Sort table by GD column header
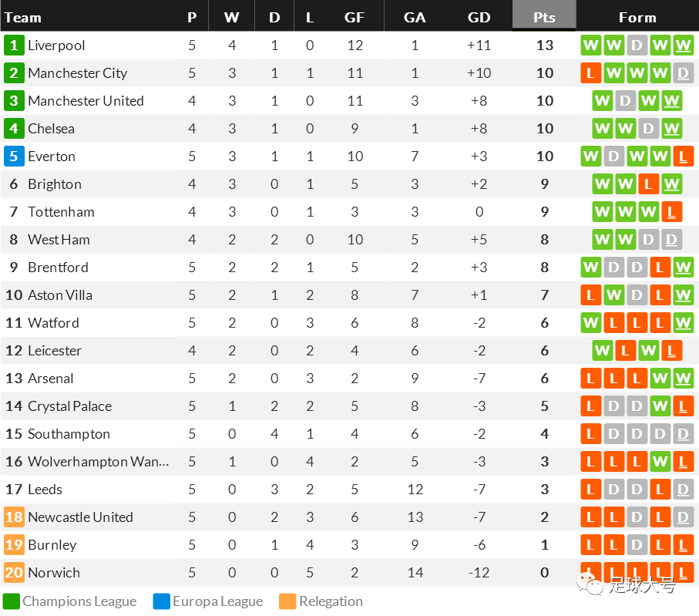The width and height of the screenshot is (699, 616). [x=479, y=18]
